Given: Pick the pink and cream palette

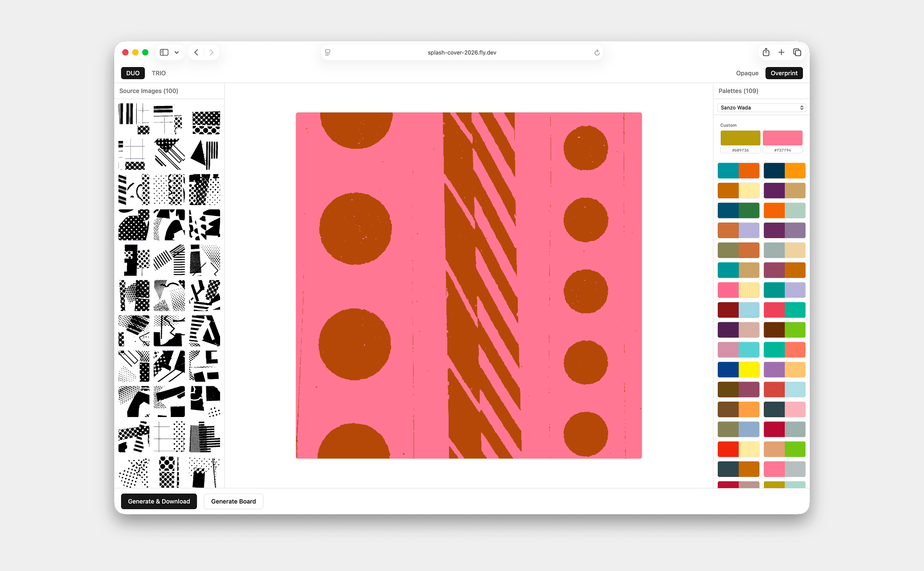Looking at the screenshot, I should (739, 290).
